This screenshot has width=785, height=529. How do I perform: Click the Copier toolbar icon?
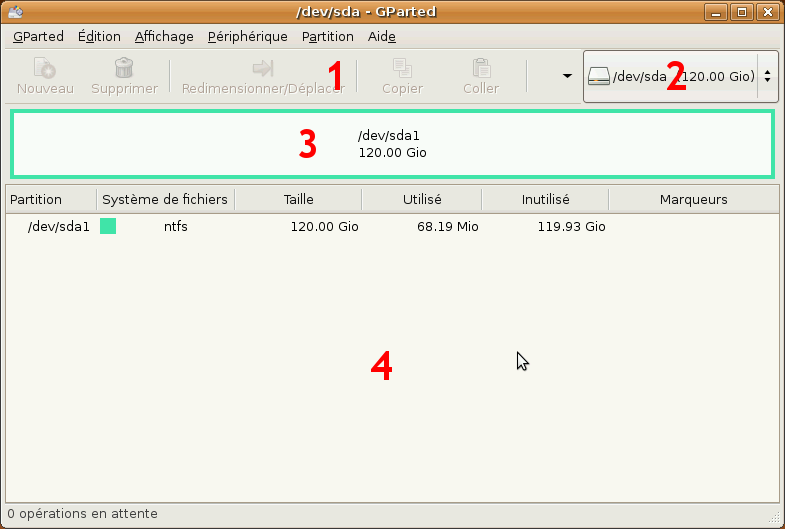[402, 68]
